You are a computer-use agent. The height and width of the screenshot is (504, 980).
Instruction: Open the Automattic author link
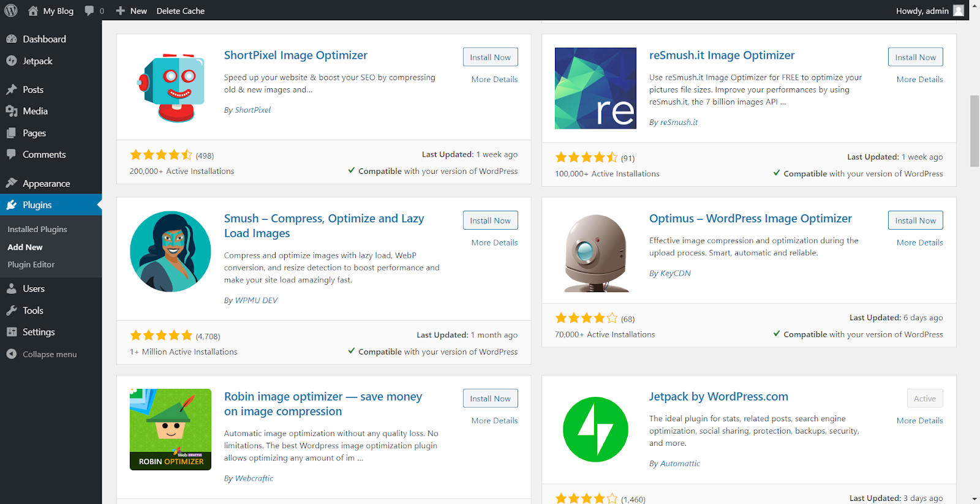pyautogui.click(x=680, y=464)
